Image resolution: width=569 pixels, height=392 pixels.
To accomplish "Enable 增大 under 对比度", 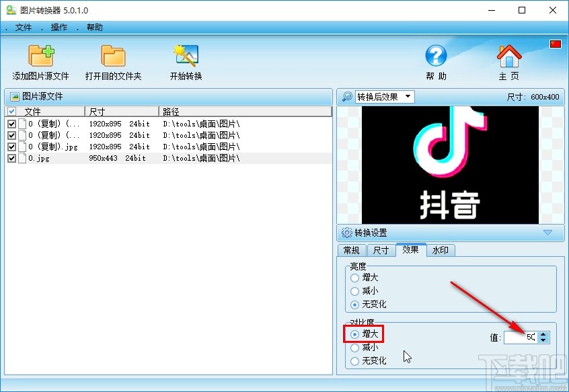I will [x=356, y=334].
